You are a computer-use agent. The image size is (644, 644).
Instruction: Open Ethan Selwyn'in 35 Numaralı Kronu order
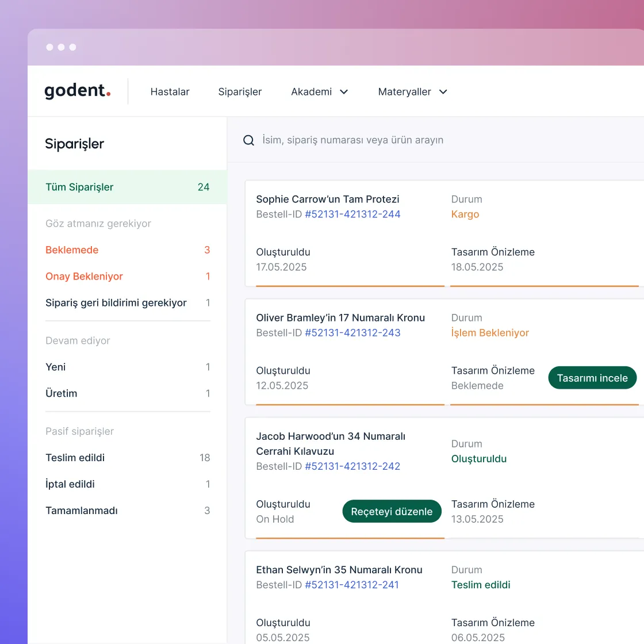(x=339, y=570)
